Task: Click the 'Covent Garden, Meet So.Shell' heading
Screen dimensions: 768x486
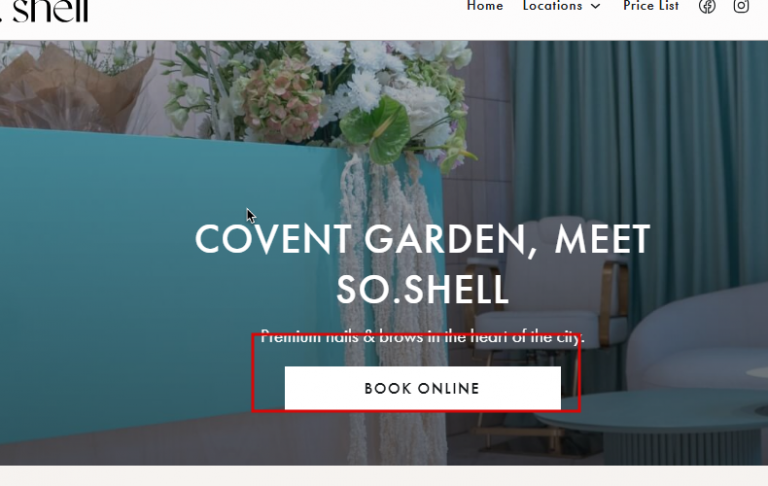Action: pos(422,264)
